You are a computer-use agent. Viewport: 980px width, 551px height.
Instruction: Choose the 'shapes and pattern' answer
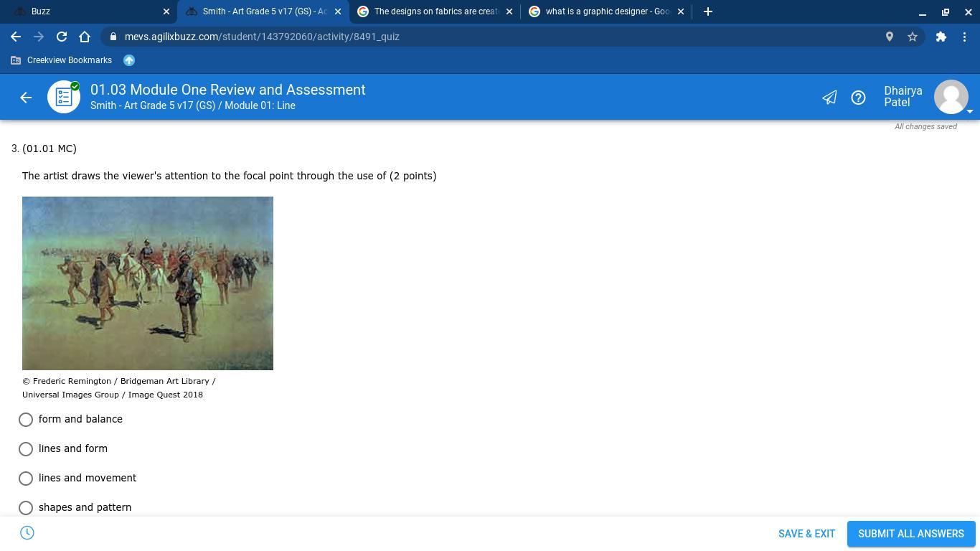click(26, 507)
